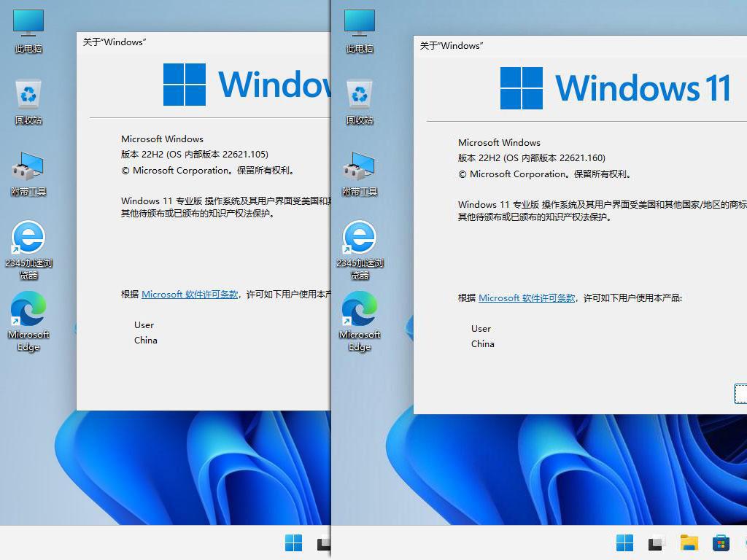The height and width of the screenshot is (560, 747).
Task: Open File Explorer on right taskbar
Action: coord(689,542)
